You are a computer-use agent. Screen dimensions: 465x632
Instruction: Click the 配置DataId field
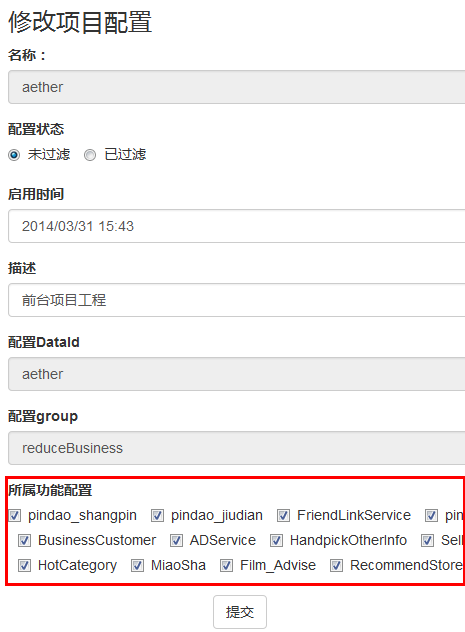(x=237, y=374)
